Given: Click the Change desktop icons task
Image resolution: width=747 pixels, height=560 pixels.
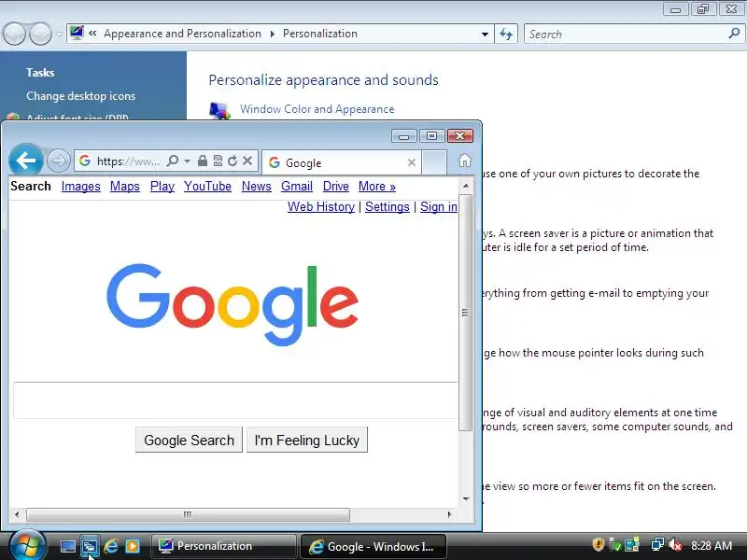Looking at the screenshot, I should click(81, 96).
